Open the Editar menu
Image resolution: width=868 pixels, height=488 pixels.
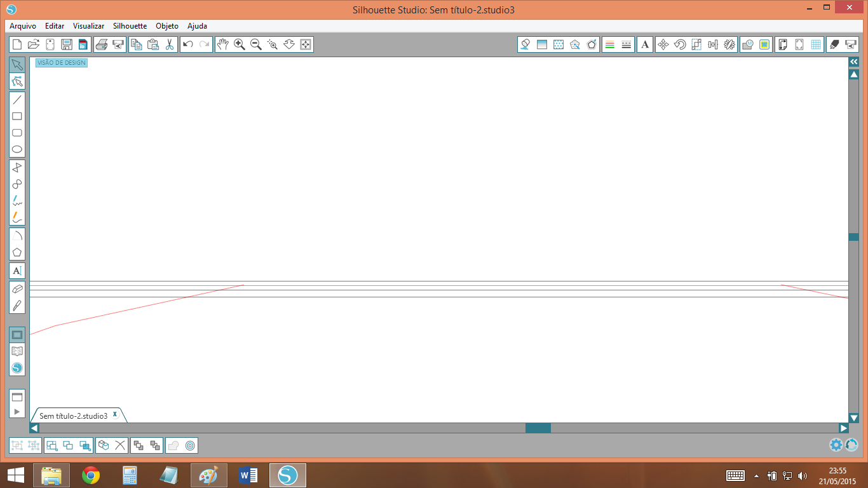point(55,26)
